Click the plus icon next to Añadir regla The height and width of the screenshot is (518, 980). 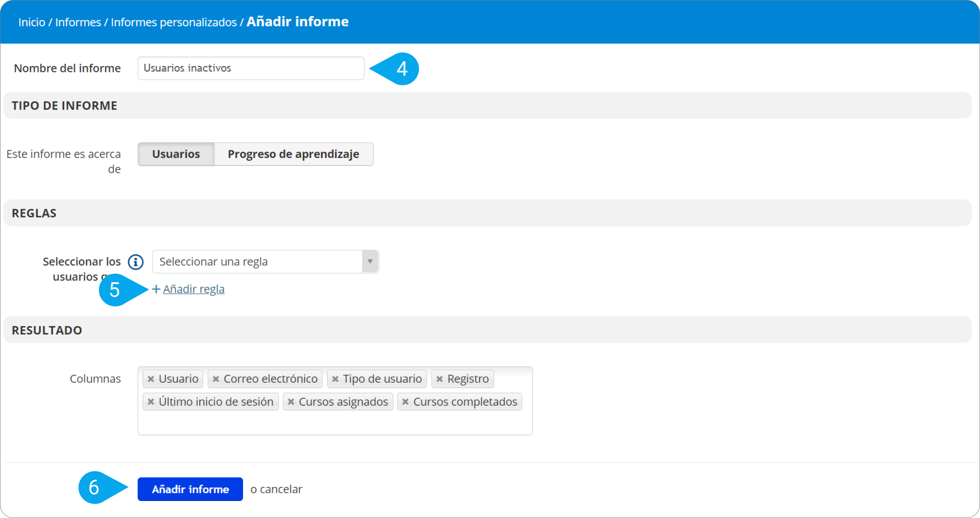(156, 289)
